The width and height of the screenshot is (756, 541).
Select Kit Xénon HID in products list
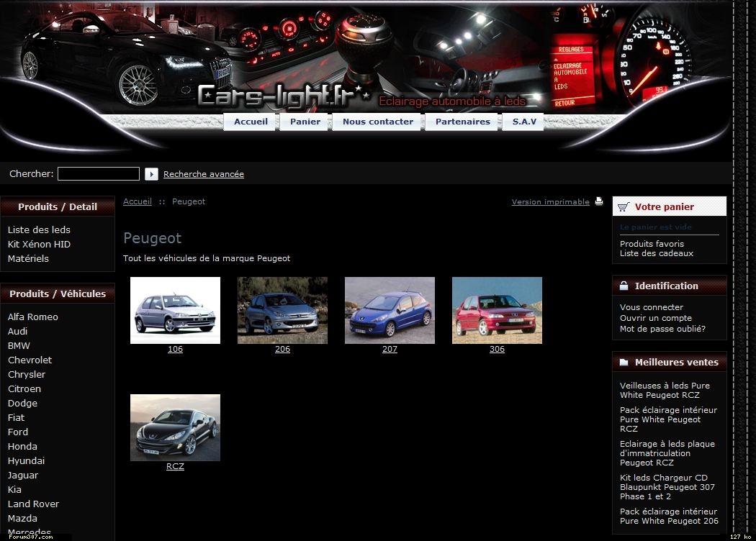39,244
